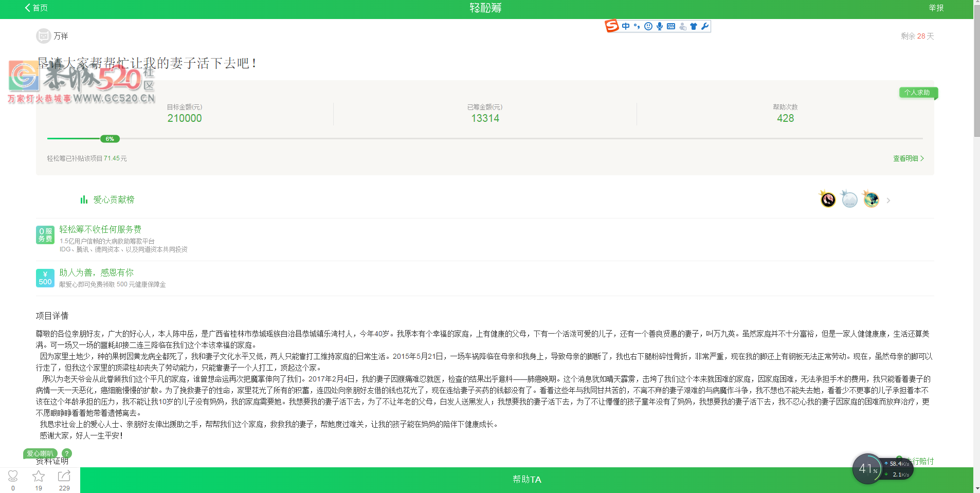Click the ¥500 badge icon

pos(45,278)
